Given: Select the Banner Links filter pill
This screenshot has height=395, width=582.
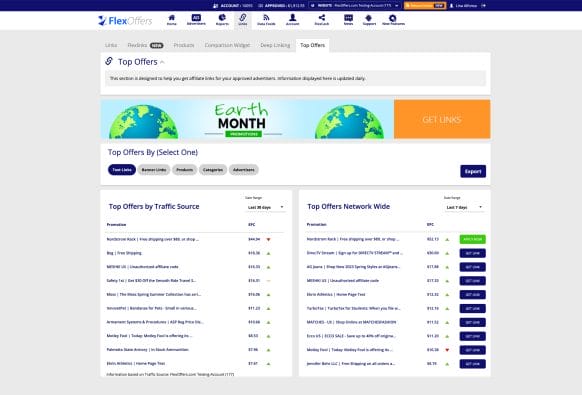Looking at the screenshot, I should [154, 170].
